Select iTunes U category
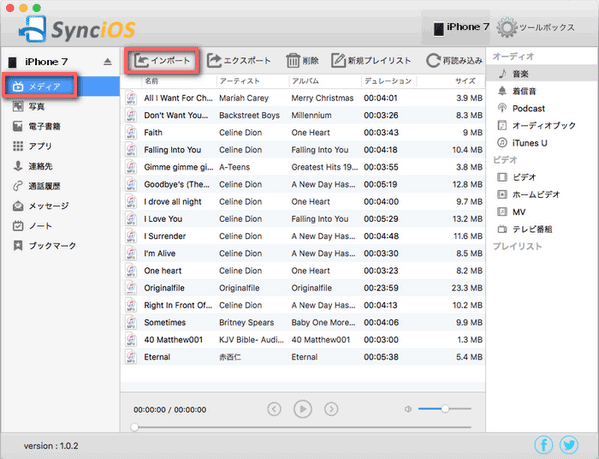 522,143
